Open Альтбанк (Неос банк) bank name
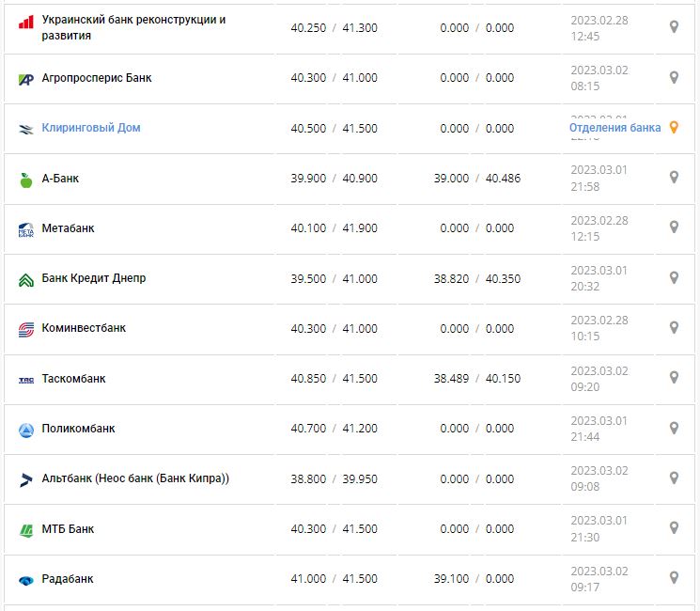 tap(135, 478)
